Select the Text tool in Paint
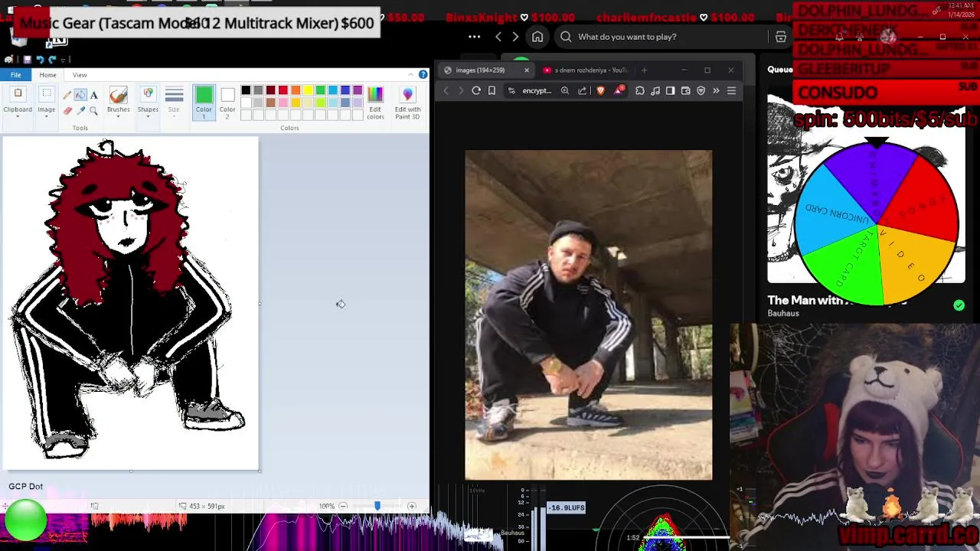Viewport: 980px width, 551px height. (93, 95)
